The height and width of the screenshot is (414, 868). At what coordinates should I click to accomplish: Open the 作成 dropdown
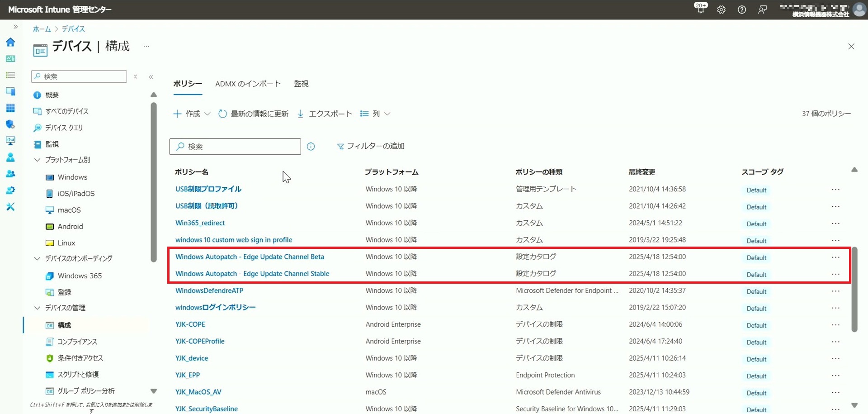click(192, 114)
